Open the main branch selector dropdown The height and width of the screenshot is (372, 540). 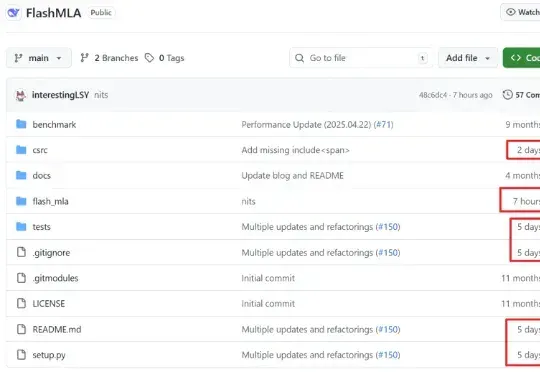pos(39,58)
